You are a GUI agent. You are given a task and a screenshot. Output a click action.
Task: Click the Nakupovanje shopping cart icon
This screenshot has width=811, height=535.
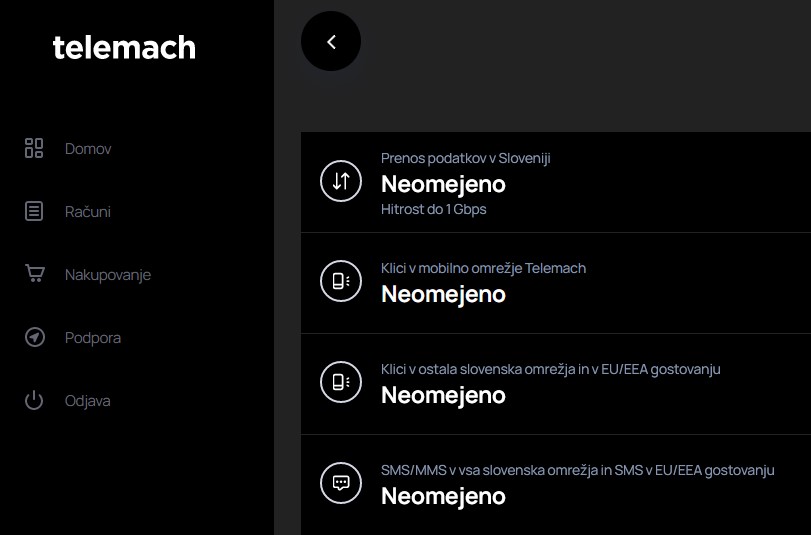pyautogui.click(x=35, y=274)
